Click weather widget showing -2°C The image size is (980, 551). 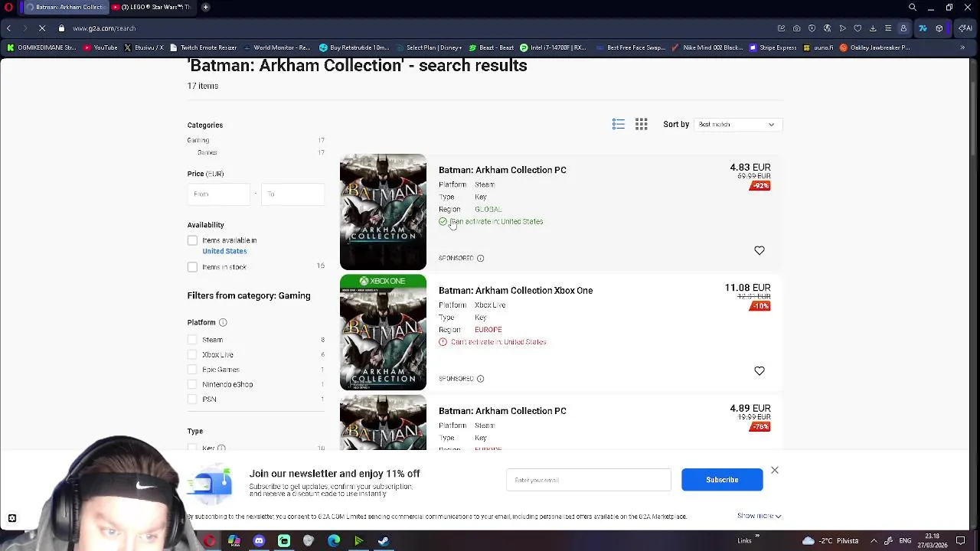(x=830, y=540)
